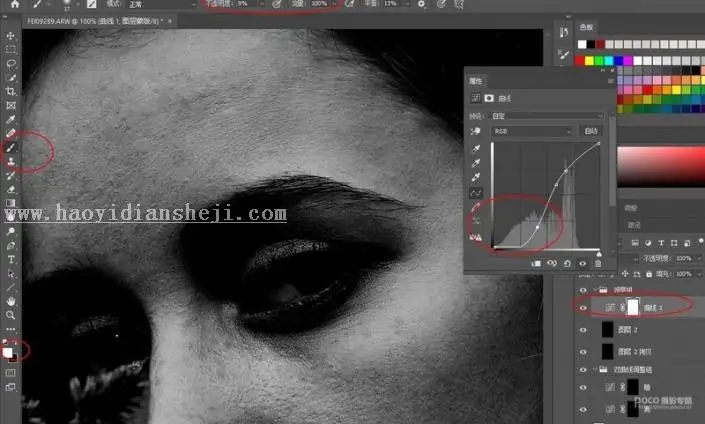
Task: Open the brush blend mode dropdown
Action: click(x=162, y=4)
